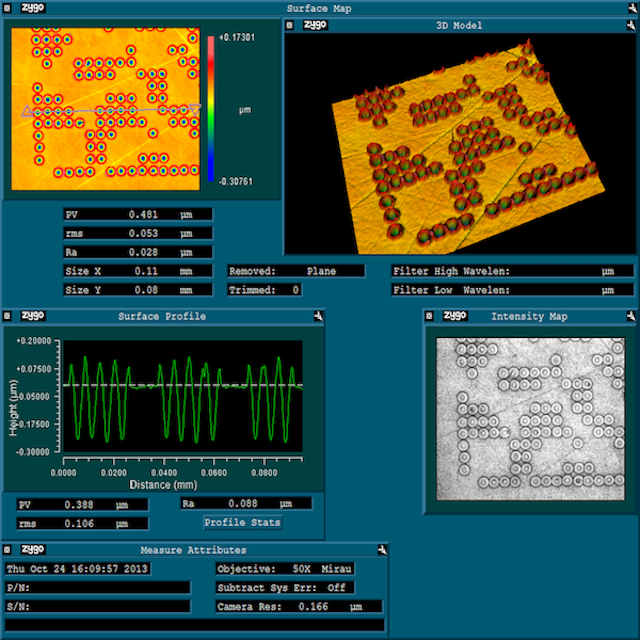Click the window menu box of 3D Model
This screenshot has height=640, width=640.
(x=289, y=25)
